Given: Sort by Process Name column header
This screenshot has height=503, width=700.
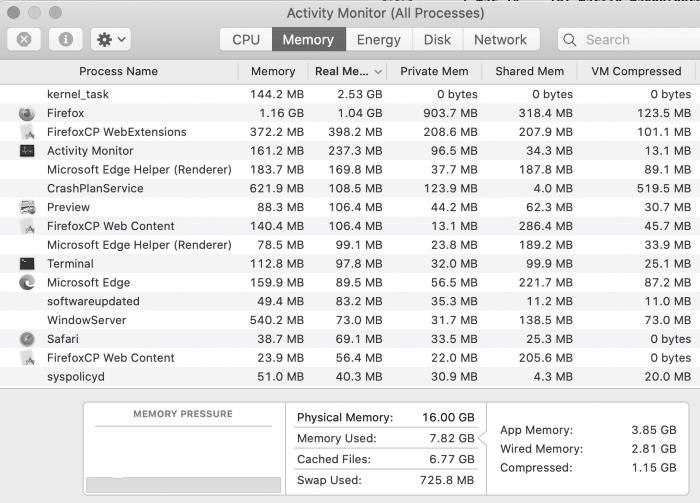Looking at the screenshot, I should 118,72.
